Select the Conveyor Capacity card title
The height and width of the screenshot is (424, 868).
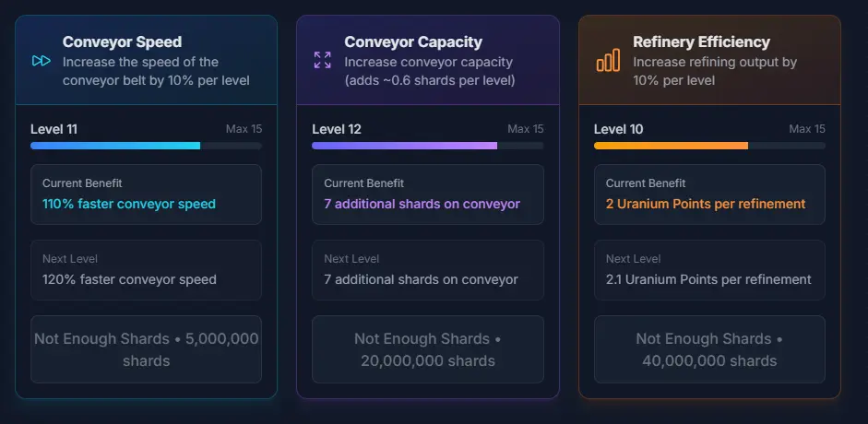click(x=413, y=42)
